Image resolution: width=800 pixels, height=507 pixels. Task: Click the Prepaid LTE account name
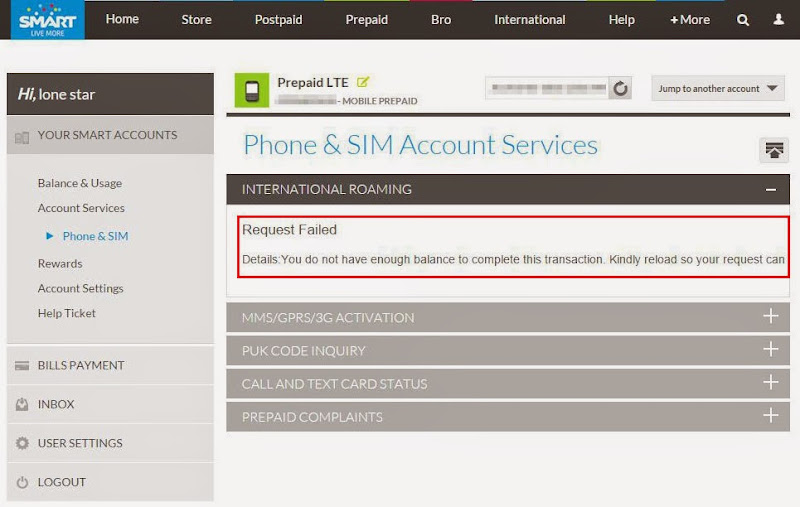point(313,82)
